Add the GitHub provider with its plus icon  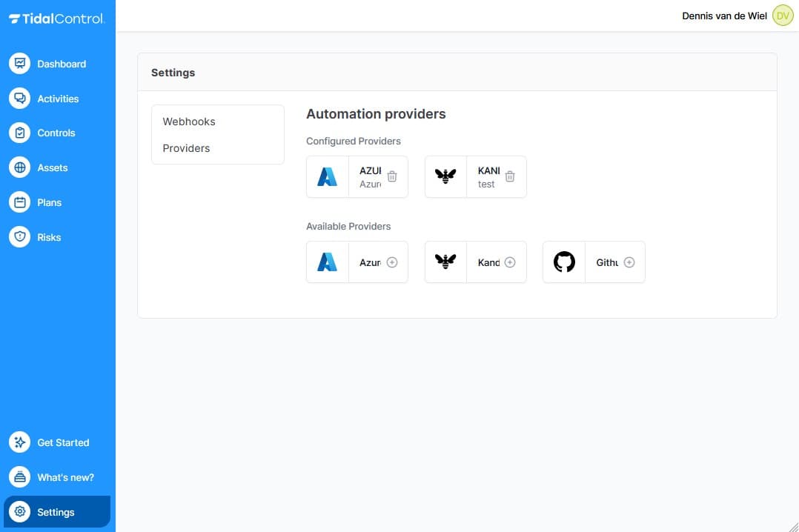[x=629, y=262]
